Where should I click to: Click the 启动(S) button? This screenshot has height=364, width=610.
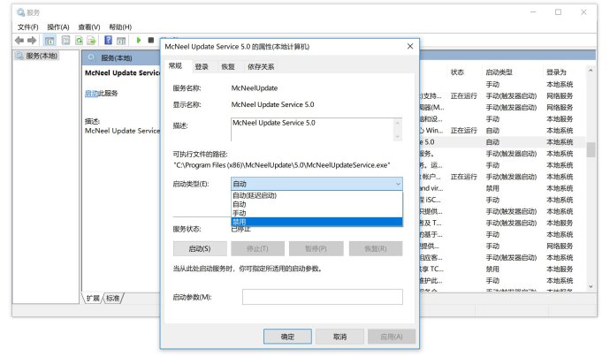coord(200,248)
